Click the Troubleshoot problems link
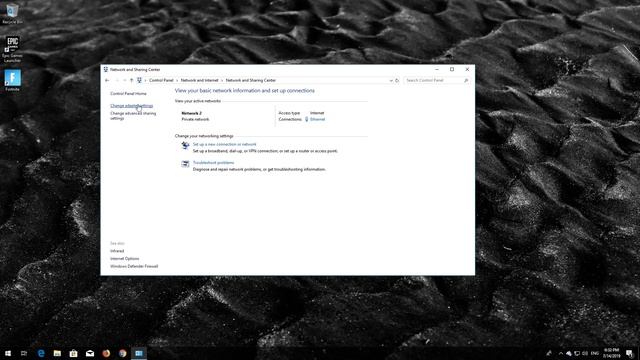The width and height of the screenshot is (640, 360). coord(213,162)
